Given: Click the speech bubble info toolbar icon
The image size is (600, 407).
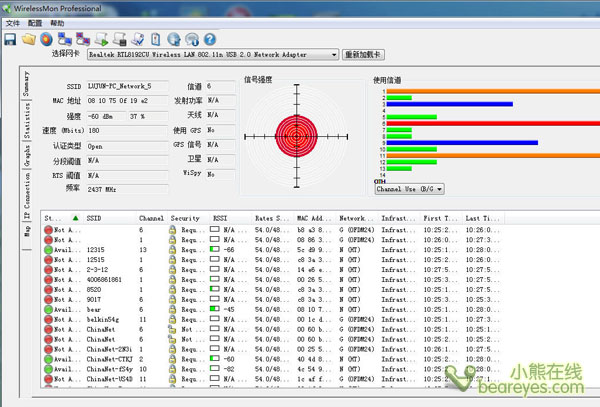Looking at the screenshot, I should pyautogui.click(x=192, y=39).
